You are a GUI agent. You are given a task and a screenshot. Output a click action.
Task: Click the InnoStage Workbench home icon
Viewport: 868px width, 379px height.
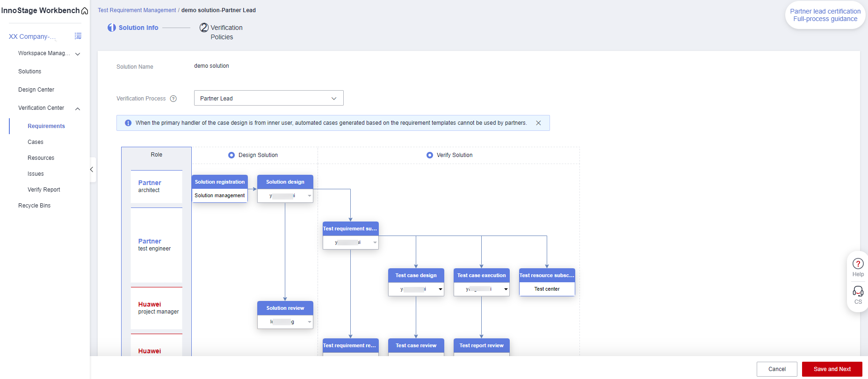pyautogui.click(x=85, y=11)
